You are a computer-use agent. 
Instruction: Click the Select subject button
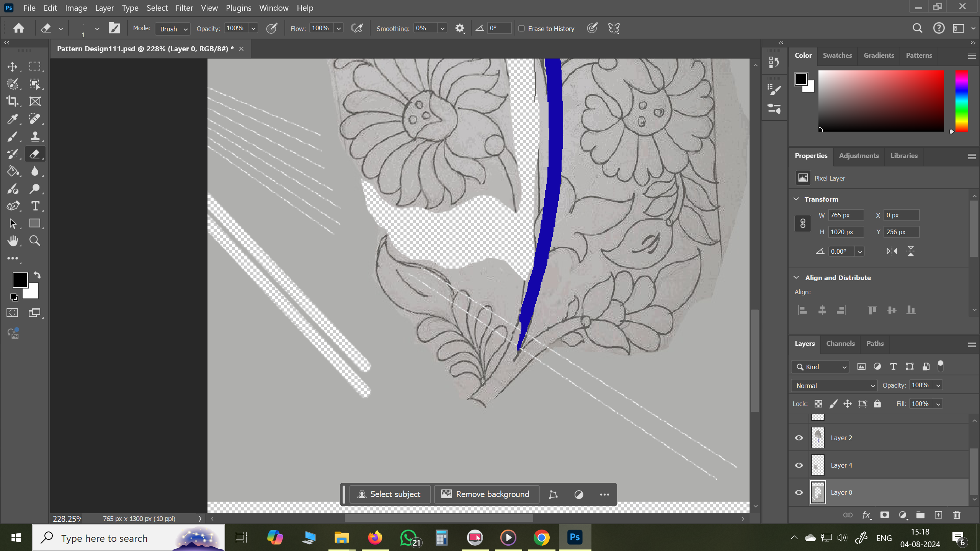[390, 494]
